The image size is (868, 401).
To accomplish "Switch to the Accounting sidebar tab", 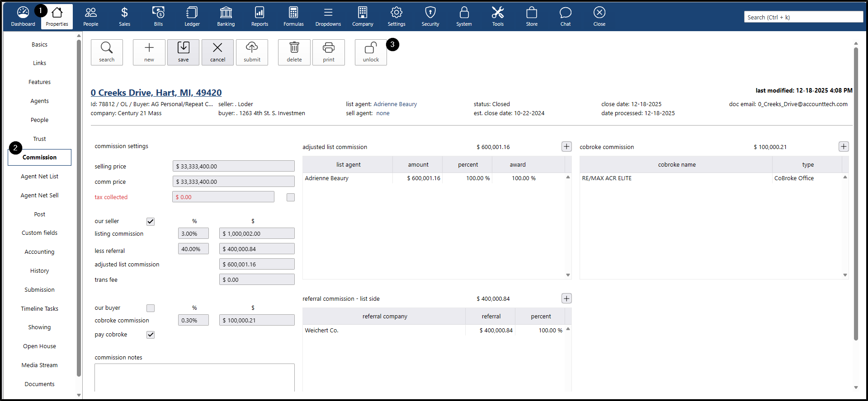I will pos(39,252).
